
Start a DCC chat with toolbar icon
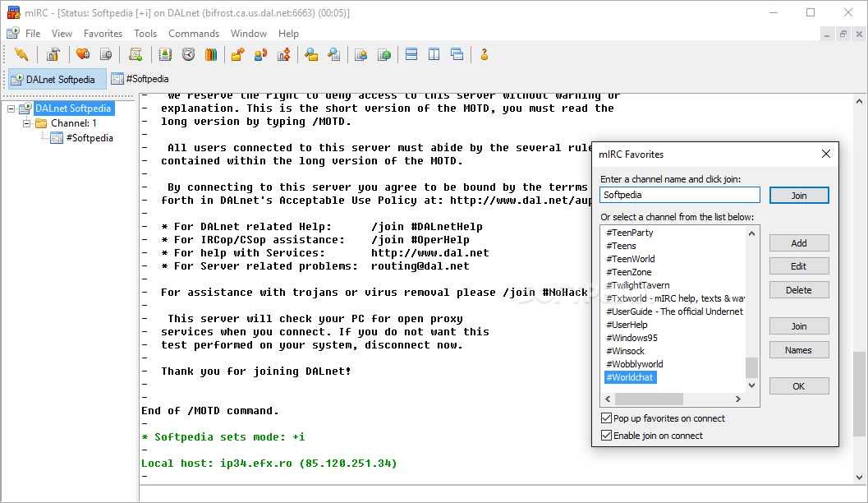[x=261, y=54]
